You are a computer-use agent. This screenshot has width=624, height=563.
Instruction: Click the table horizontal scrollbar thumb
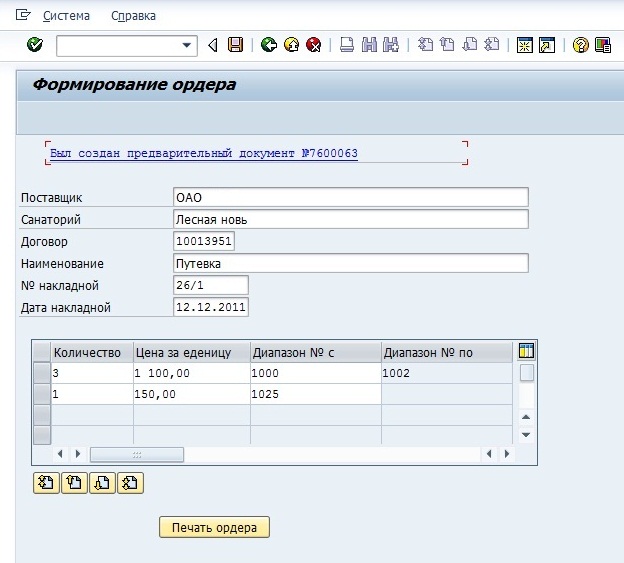tap(137, 454)
